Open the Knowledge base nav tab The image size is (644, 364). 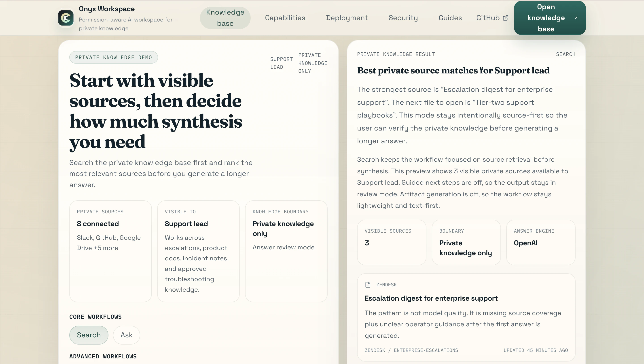[225, 18]
